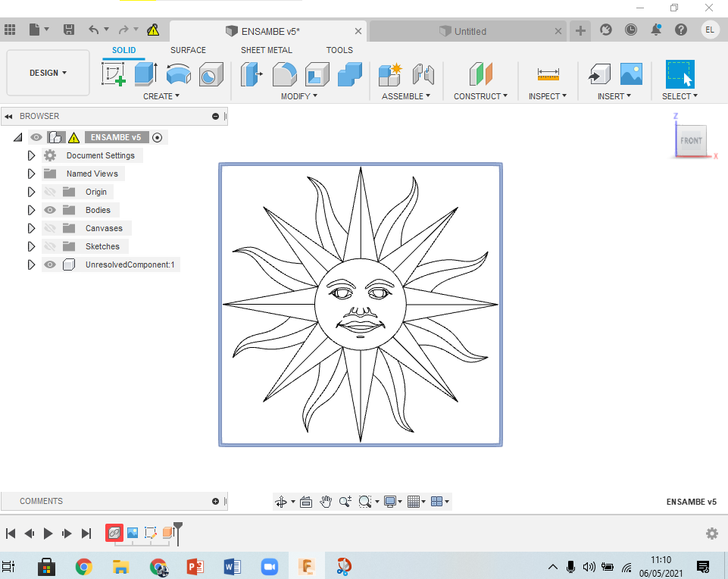
Task: Expand the Named Views tree item
Action: point(31,174)
